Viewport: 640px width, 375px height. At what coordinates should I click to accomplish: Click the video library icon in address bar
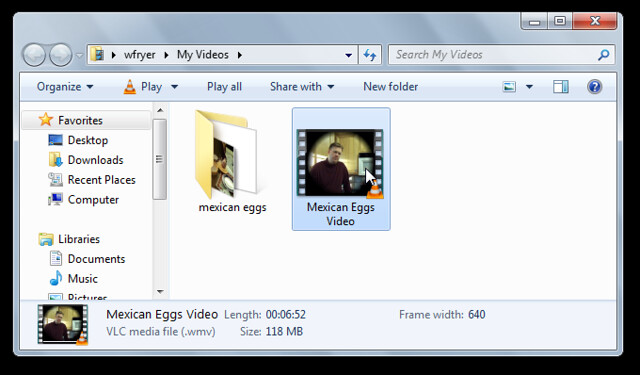[98, 54]
